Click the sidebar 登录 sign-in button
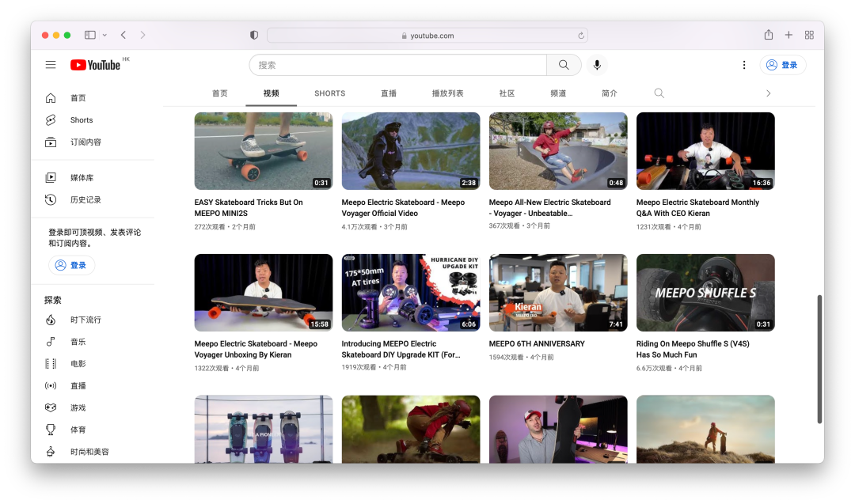 point(71,265)
